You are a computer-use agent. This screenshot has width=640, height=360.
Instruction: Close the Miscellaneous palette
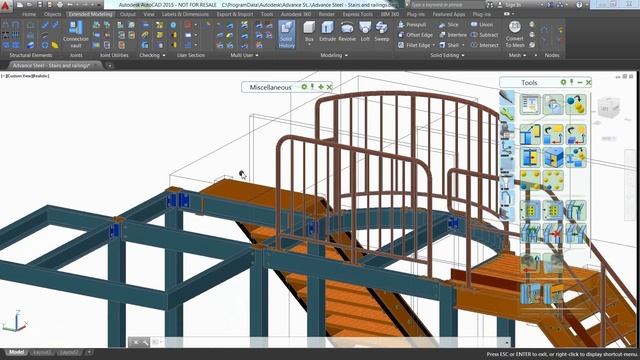pyautogui.click(x=329, y=87)
